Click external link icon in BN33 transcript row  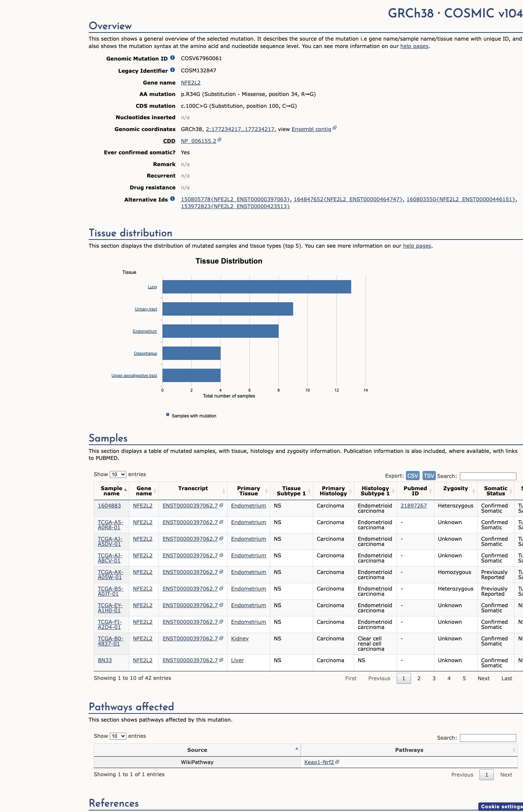tap(221, 660)
